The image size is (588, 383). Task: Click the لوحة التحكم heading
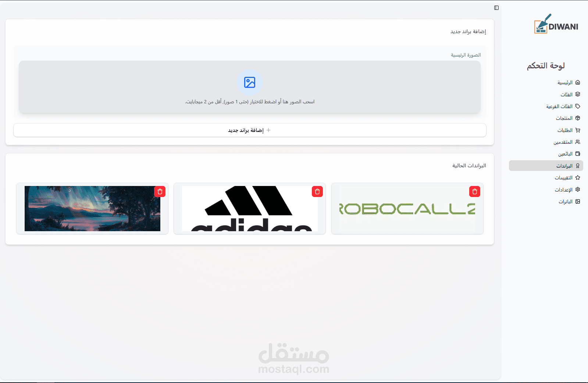click(x=546, y=65)
